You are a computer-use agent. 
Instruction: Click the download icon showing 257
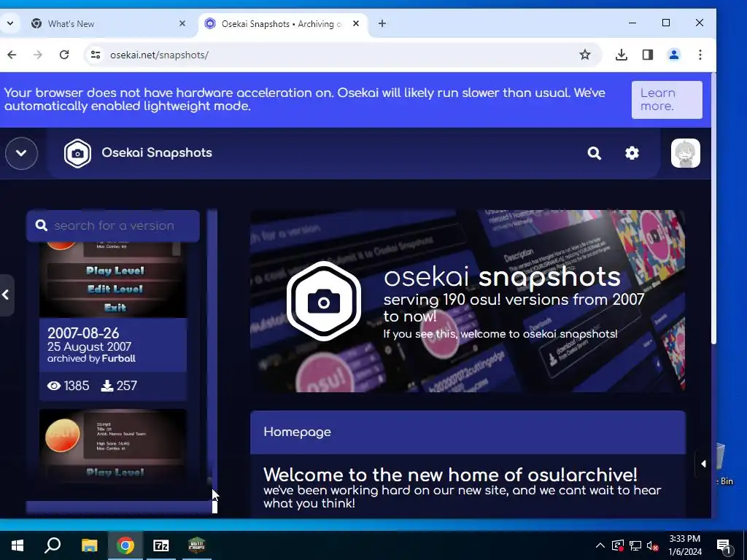[x=107, y=386]
